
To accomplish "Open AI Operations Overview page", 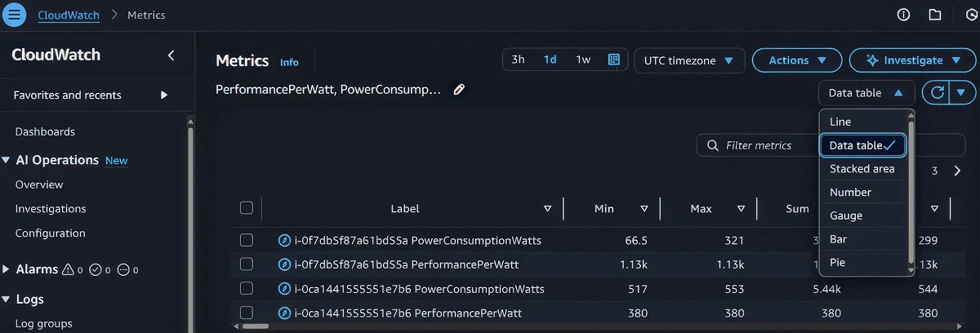I will tap(39, 184).
